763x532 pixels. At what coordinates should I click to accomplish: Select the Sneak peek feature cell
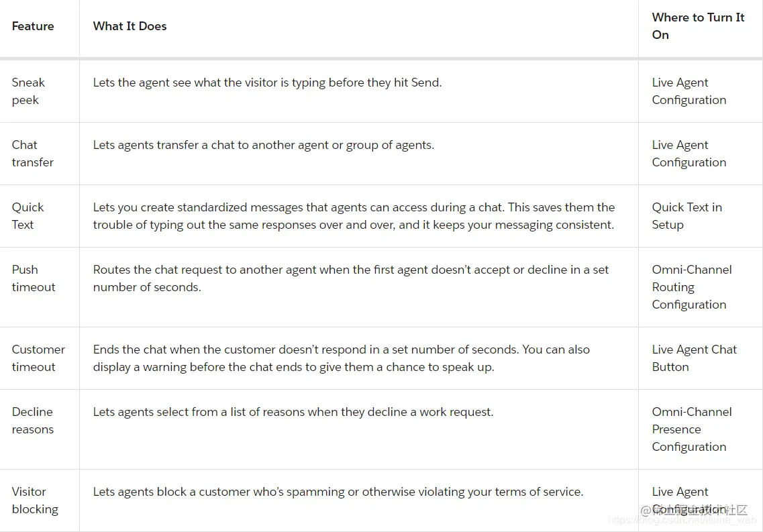pyautogui.click(x=29, y=91)
